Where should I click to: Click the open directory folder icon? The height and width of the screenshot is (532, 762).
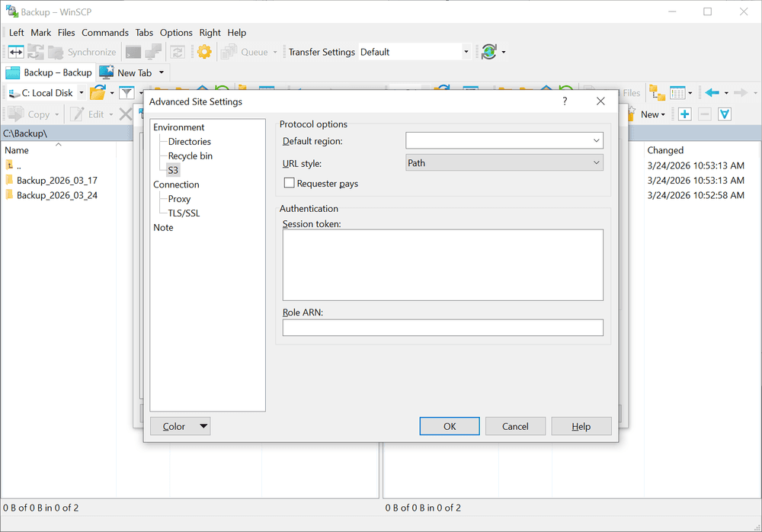pos(98,92)
